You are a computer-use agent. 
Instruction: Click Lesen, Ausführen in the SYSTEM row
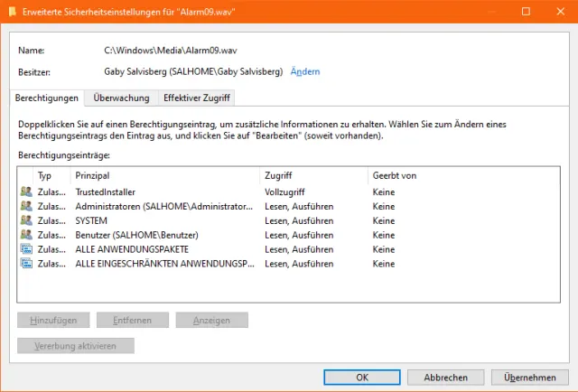pos(299,220)
